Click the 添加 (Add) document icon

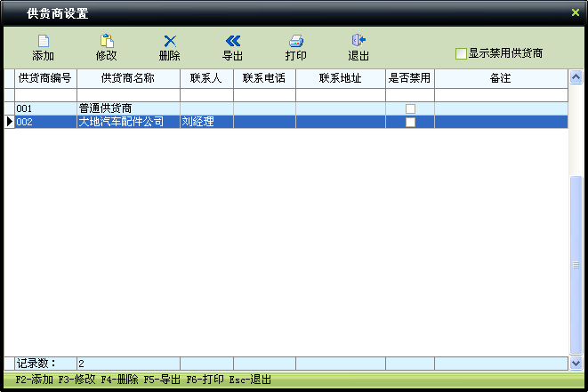coord(44,41)
